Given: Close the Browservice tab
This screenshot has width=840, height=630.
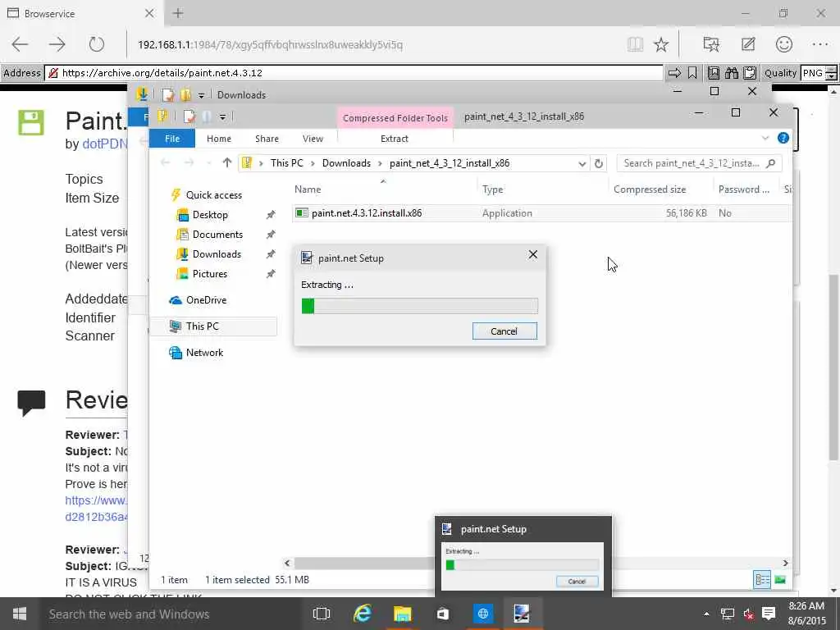Looking at the screenshot, I should coord(149,13).
